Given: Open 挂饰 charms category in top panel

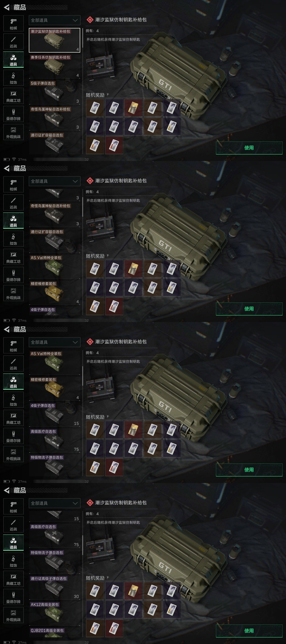Looking at the screenshot, I should [x=13, y=78].
